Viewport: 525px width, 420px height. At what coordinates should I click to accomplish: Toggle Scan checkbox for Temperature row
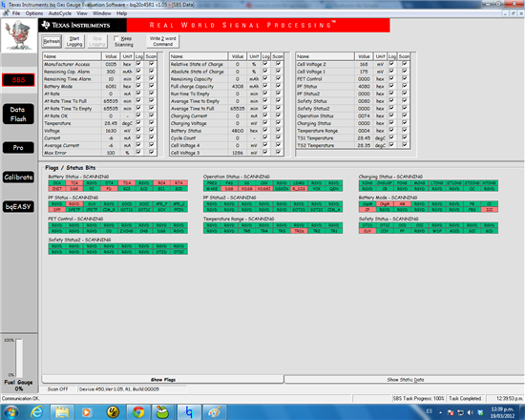tap(152, 122)
